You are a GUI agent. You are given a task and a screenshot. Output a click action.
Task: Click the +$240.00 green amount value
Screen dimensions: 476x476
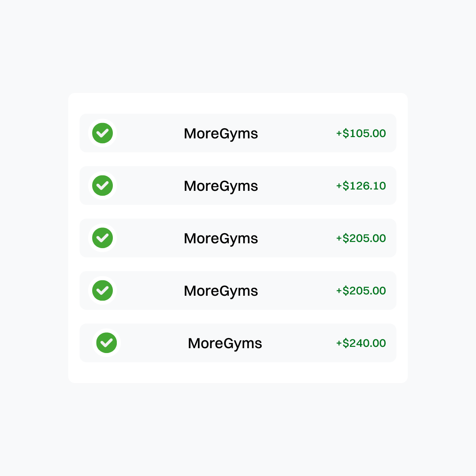click(x=361, y=343)
